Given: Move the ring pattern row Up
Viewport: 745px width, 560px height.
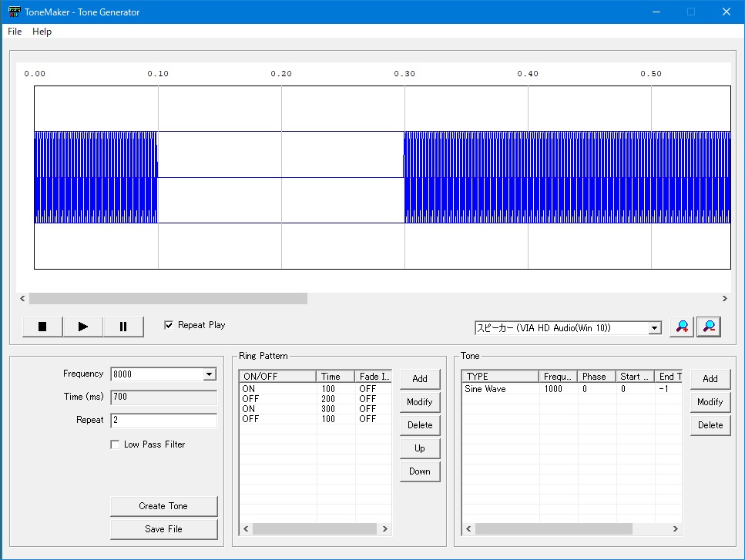Looking at the screenshot, I should [x=420, y=448].
